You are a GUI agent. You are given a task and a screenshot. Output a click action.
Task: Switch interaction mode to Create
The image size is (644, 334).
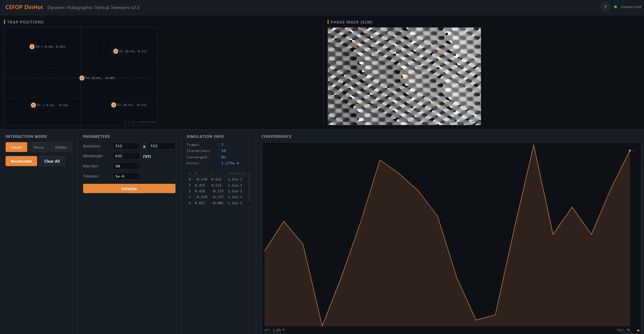(16, 147)
